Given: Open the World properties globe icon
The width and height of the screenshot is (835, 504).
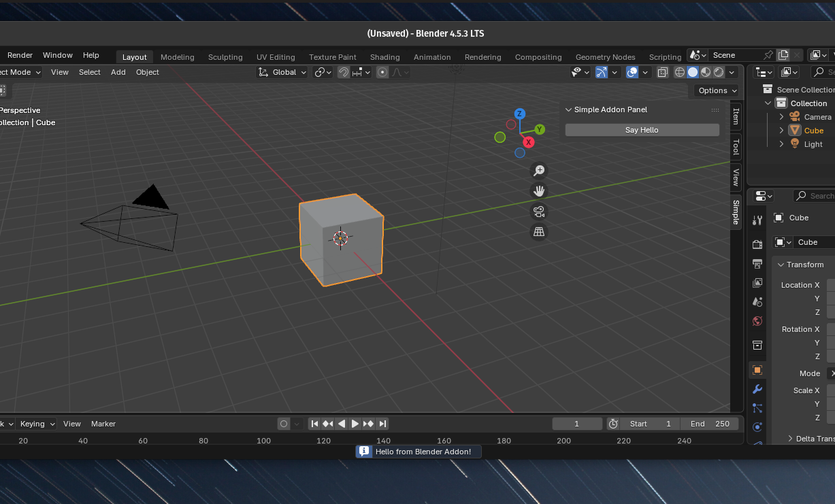Looking at the screenshot, I should [757, 321].
